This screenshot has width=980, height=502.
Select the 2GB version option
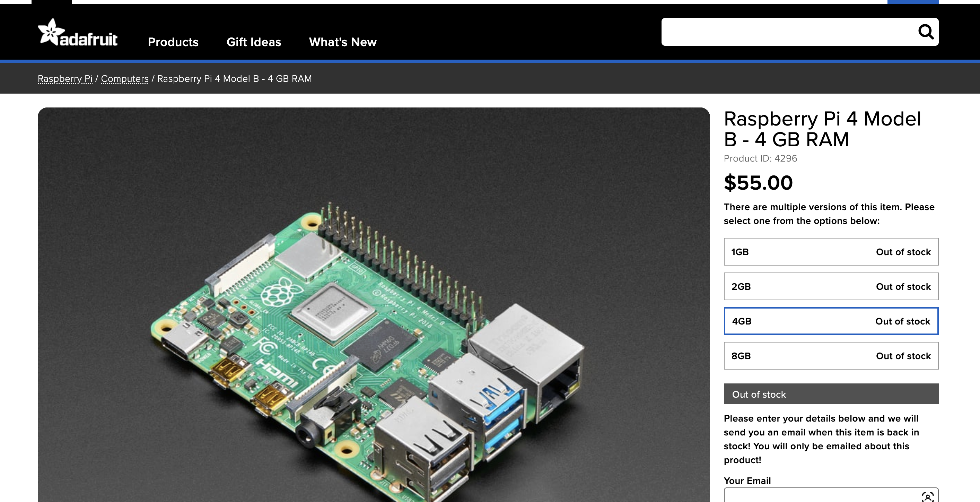click(831, 287)
